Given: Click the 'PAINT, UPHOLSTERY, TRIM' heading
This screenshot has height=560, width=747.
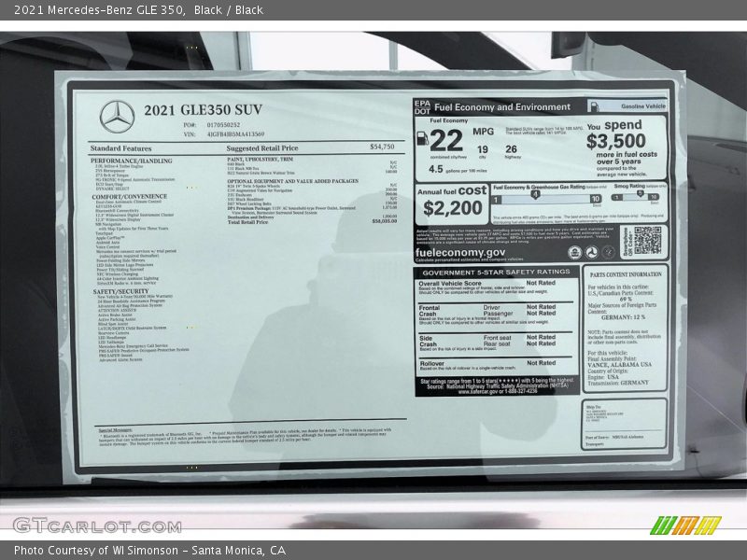Looking at the screenshot, I should (261, 159).
